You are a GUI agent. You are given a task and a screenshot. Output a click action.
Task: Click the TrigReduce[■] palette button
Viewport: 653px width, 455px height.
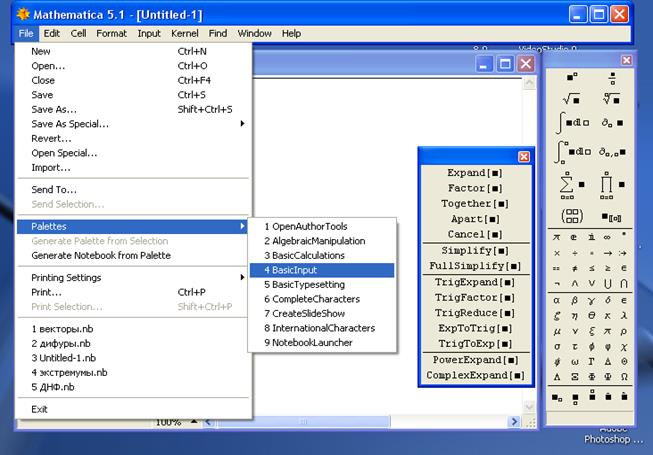[x=476, y=313]
